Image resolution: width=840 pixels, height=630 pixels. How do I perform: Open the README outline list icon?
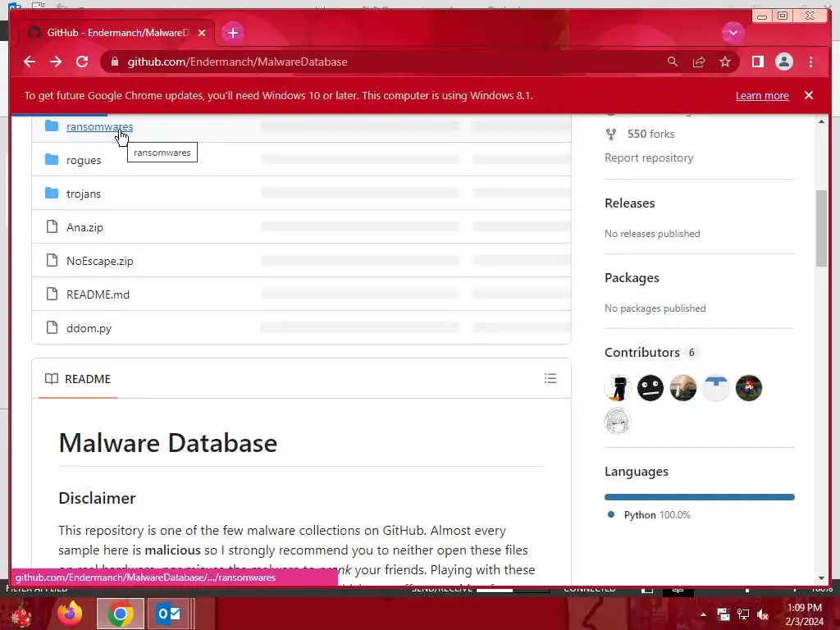[550, 378]
